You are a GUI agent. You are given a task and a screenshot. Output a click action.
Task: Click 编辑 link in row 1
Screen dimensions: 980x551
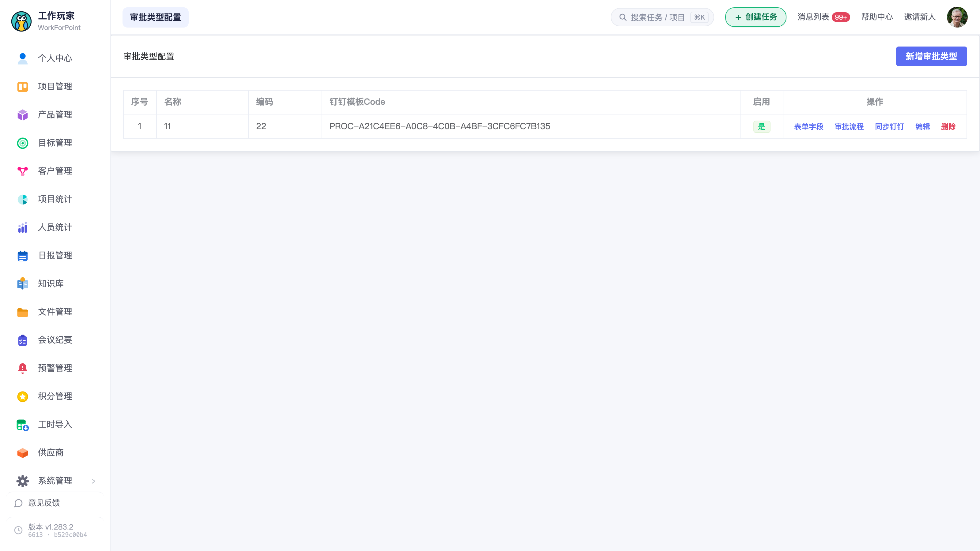click(922, 127)
